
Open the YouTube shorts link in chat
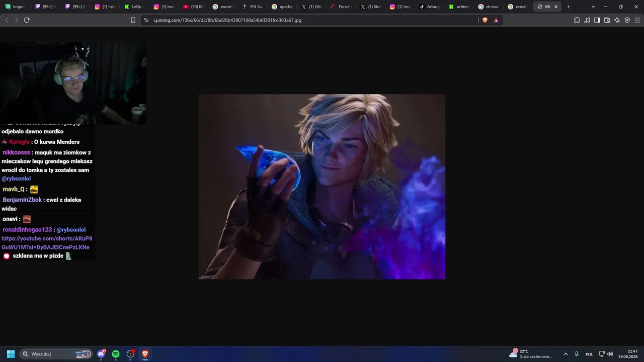pyautogui.click(x=47, y=243)
